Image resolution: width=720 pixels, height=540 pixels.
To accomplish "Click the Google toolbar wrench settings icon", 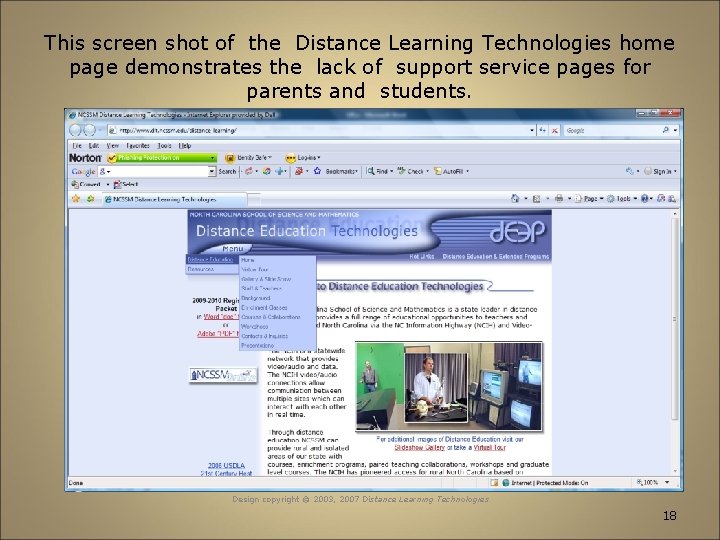I will 629,171.
